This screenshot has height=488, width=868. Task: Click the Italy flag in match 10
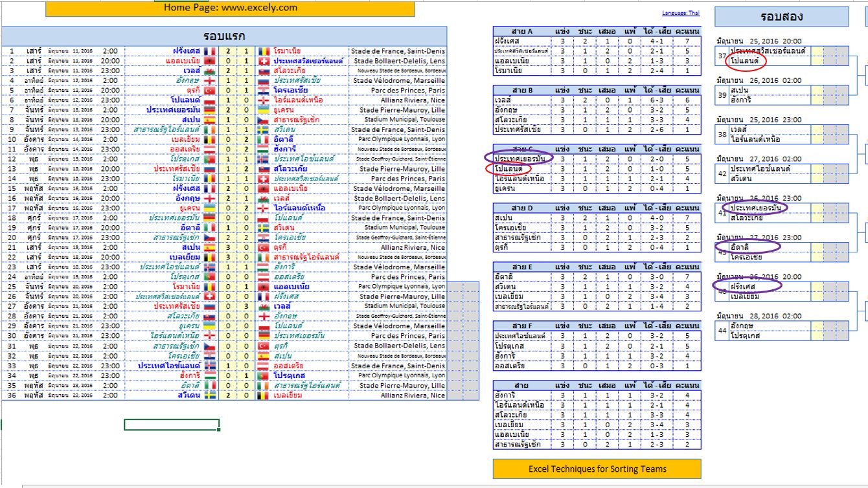[264, 139]
